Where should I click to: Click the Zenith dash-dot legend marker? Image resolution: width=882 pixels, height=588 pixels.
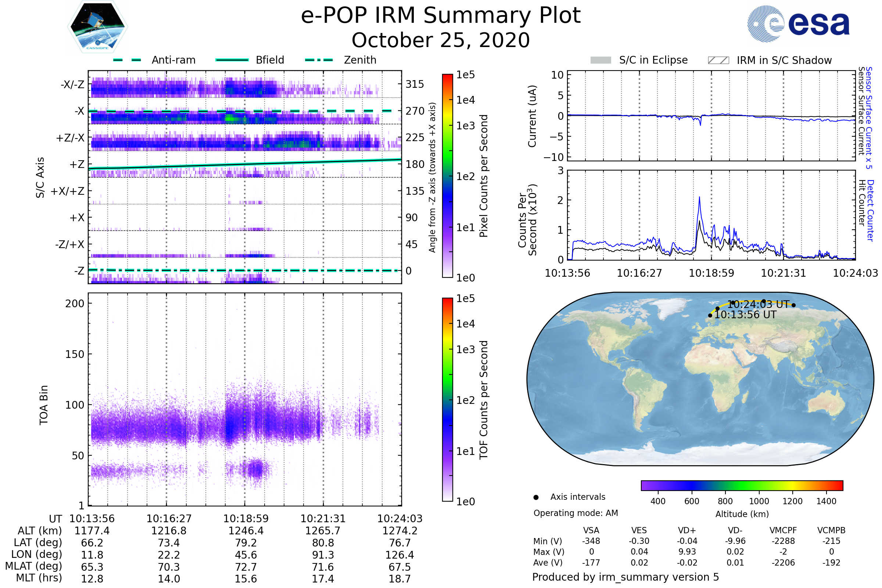click(319, 60)
